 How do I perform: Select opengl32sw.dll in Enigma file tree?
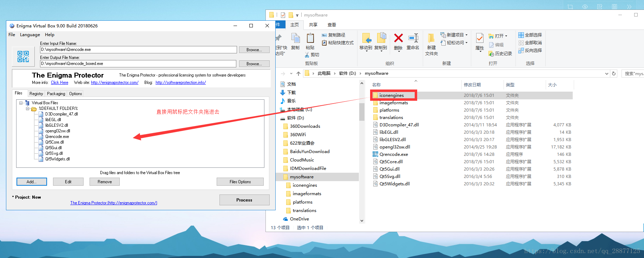[58, 131]
